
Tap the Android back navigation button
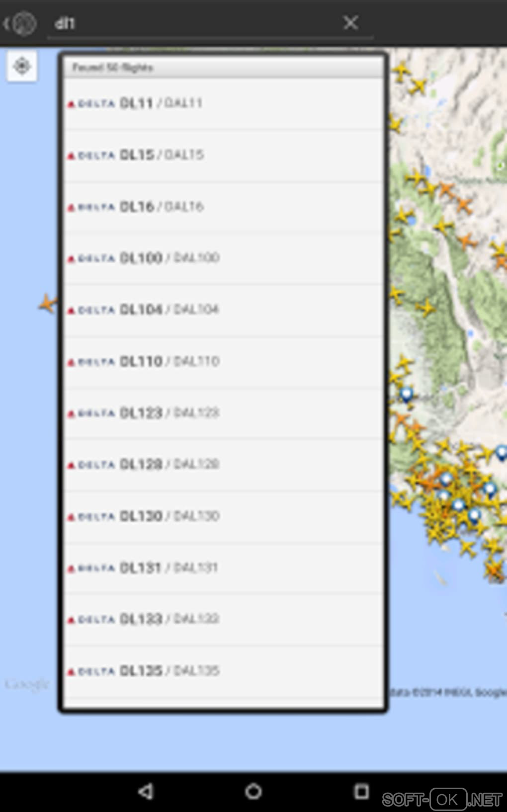coord(146,792)
